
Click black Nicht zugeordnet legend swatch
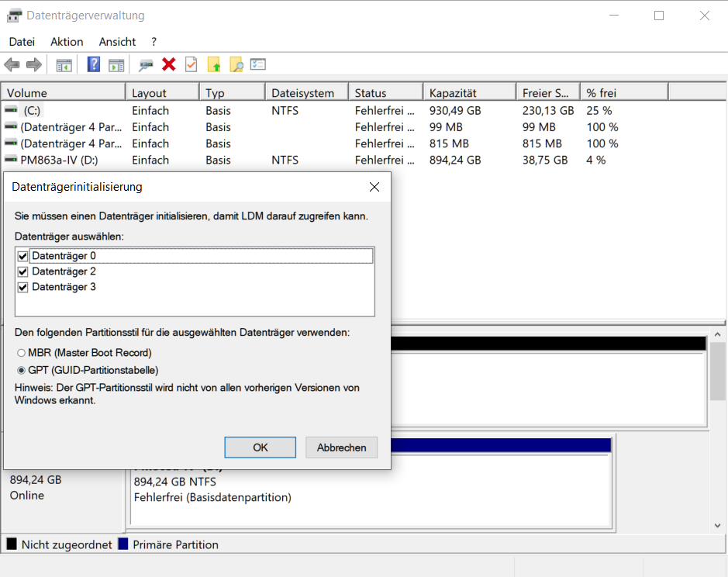[12, 544]
